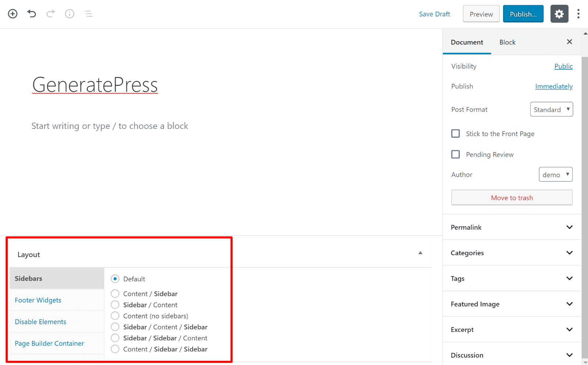Enable Stick to the Front Page checkbox
The image size is (588, 365).
tap(456, 134)
